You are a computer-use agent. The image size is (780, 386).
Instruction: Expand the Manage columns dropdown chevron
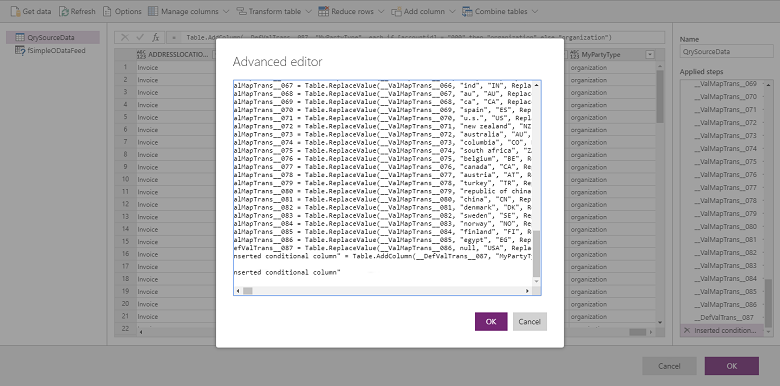tap(226, 11)
